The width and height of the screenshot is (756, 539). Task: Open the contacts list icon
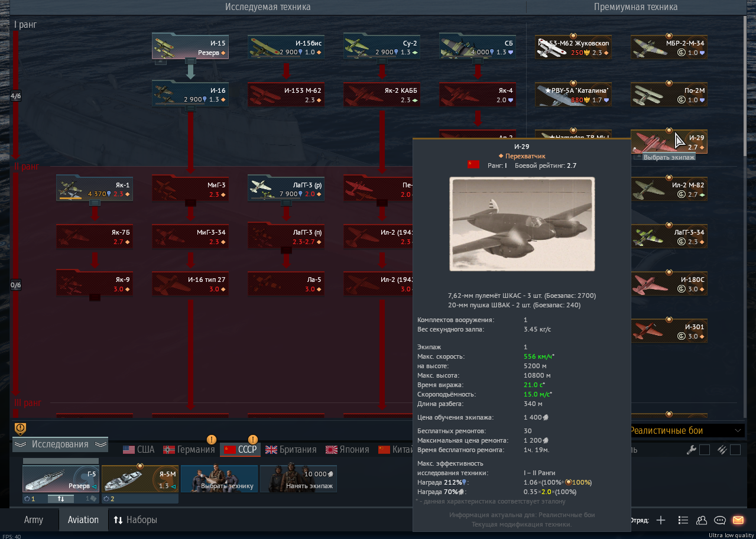click(x=702, y=520)
